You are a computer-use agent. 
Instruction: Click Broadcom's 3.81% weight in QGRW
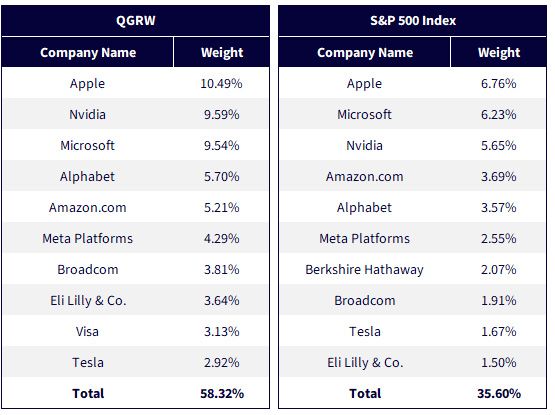(222, 270)
